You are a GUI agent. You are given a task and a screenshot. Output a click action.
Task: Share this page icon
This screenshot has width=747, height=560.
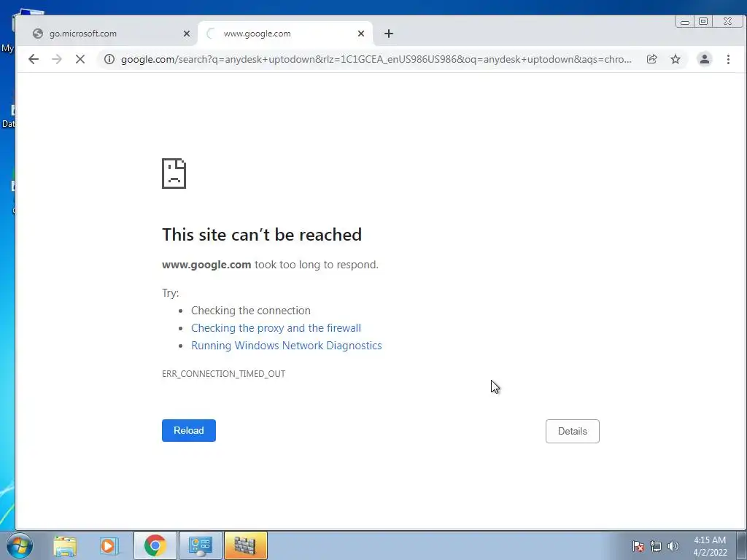click(x=651, y=59)
